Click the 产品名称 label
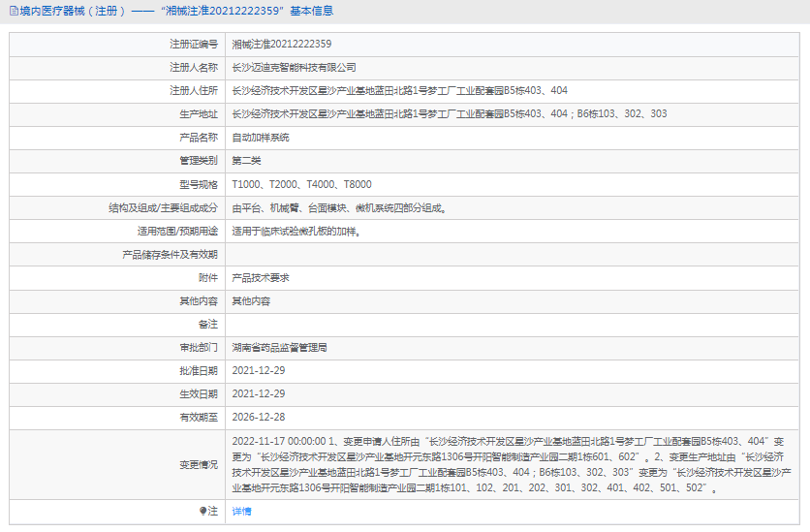810x532 pixels. pos(199,138)
